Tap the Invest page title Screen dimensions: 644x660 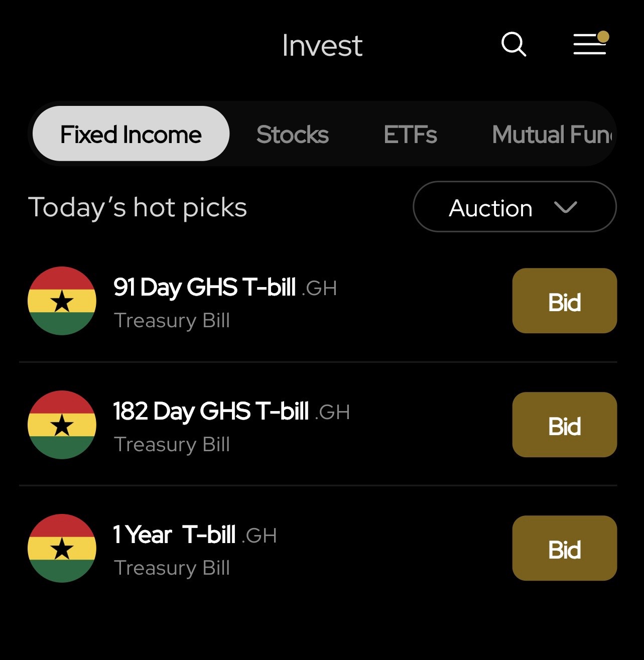pos(322,46)
